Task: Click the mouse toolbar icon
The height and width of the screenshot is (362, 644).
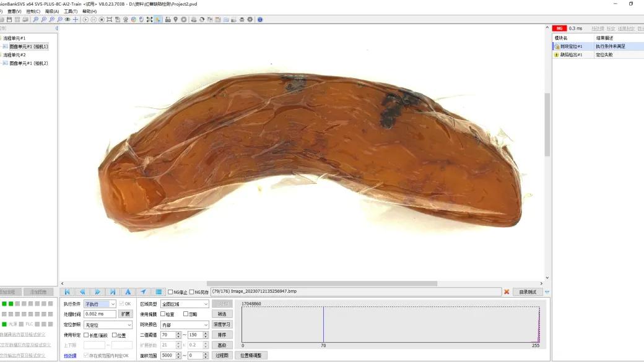Action: (141, 19)
